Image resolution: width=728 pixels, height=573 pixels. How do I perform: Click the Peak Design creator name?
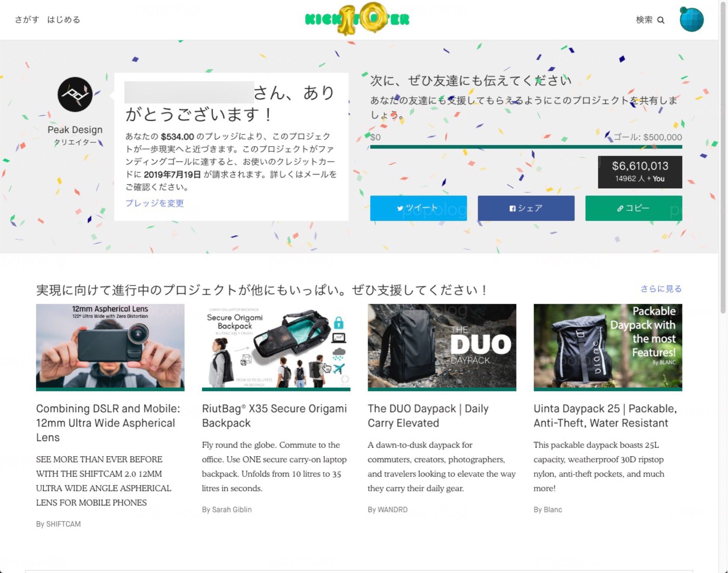click(75, 130)
